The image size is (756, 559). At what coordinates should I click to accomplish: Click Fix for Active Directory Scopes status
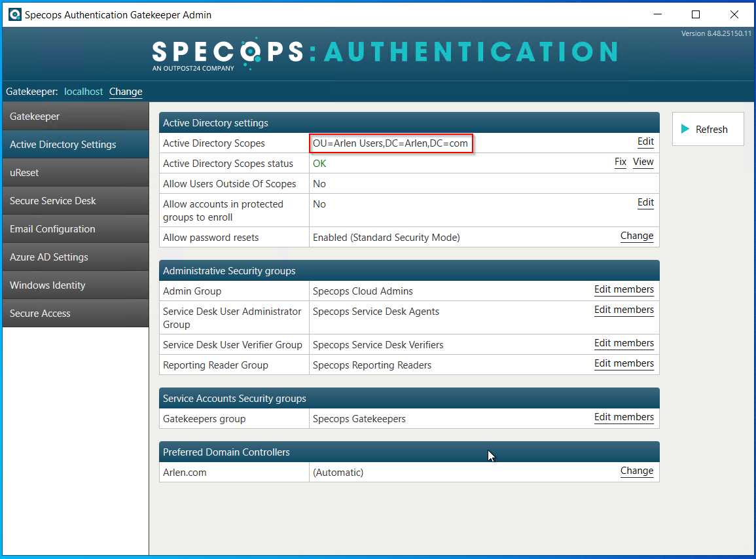621,162
